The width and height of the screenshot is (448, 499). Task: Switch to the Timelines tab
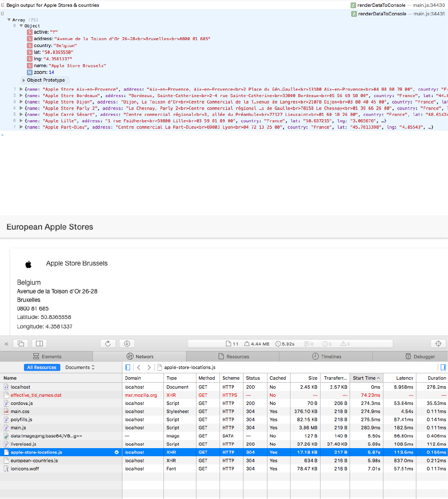pos(326,357)
